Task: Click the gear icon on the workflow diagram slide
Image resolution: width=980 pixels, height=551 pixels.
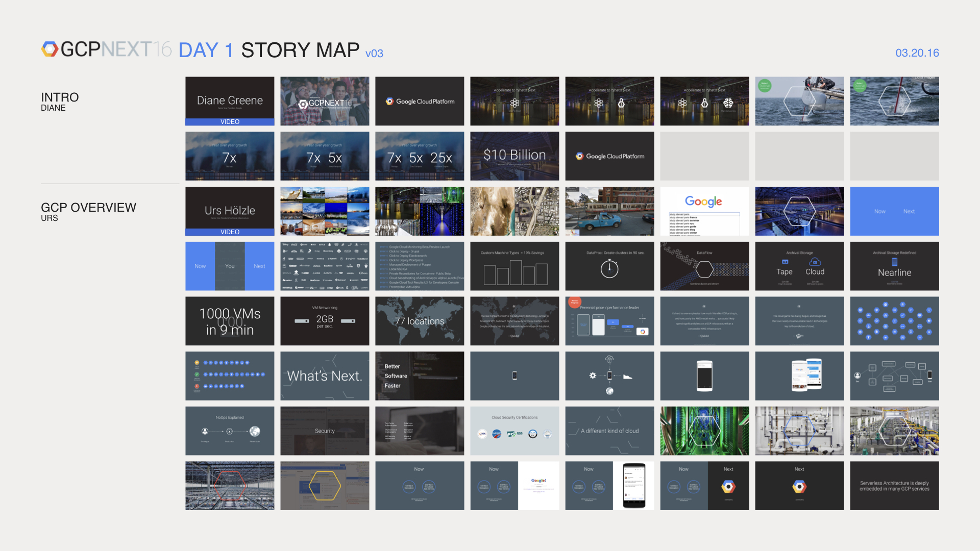Action: point(593,375)
